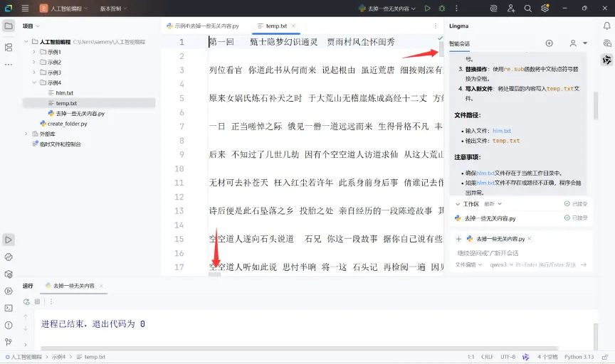Open the 版本控制 dropdown
615x364 pixels.
click(113, 9)
